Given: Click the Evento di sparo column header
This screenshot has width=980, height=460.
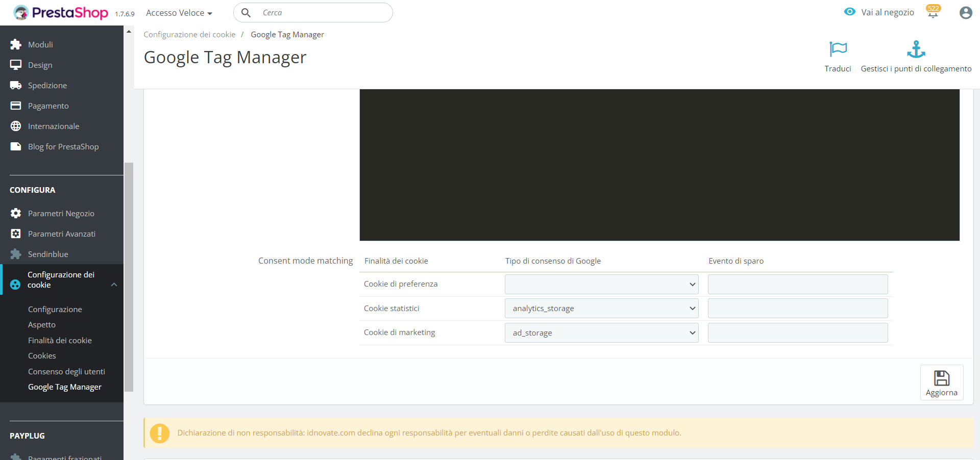Looking at the screenshot, I should pos(736,261).
